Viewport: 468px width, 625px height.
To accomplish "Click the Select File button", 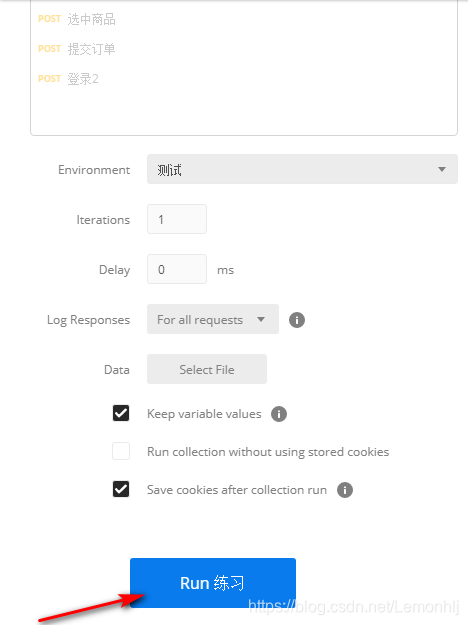I will [x=207, y=369].
